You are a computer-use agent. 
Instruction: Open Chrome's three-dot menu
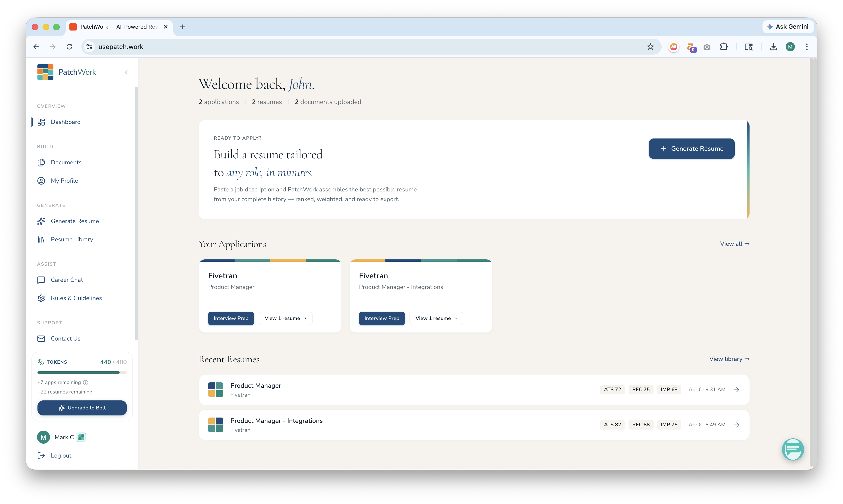(807, 47)
